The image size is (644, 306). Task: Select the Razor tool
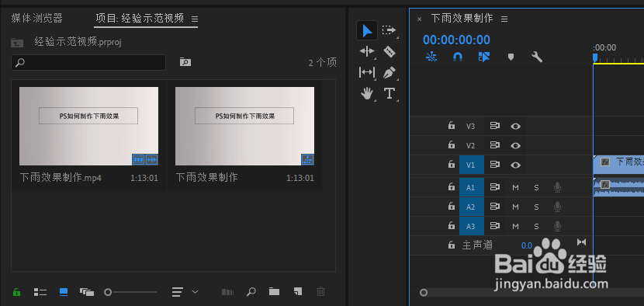coord(389,51)
